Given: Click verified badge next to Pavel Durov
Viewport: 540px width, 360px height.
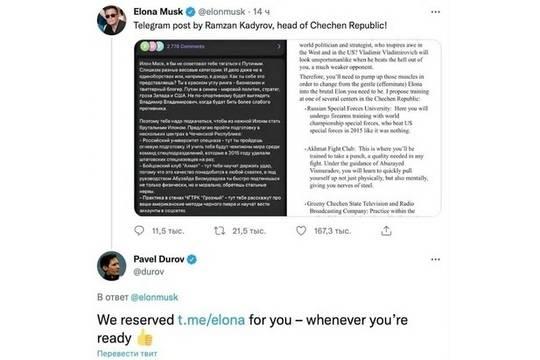Looking at the screenshot, I should (x=192, y=259).
